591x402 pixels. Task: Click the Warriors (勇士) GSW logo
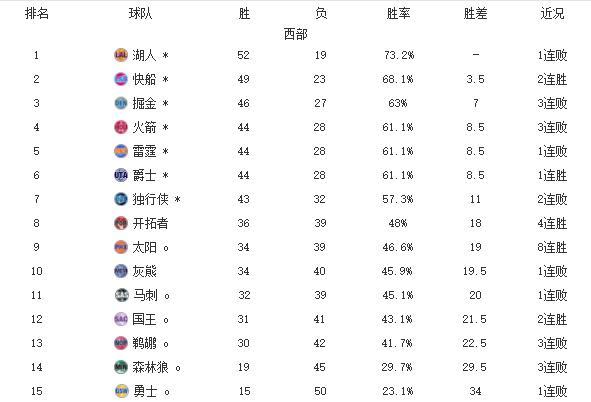point(121,391)
